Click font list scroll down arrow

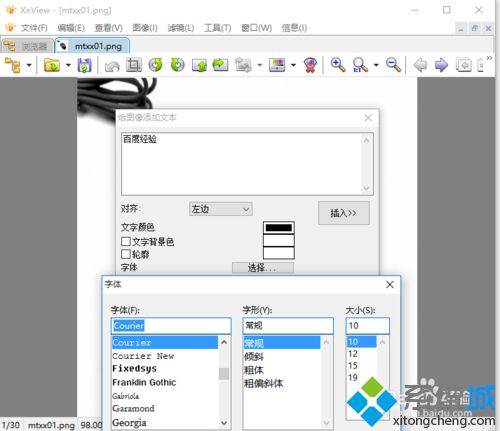pos(224,423)
